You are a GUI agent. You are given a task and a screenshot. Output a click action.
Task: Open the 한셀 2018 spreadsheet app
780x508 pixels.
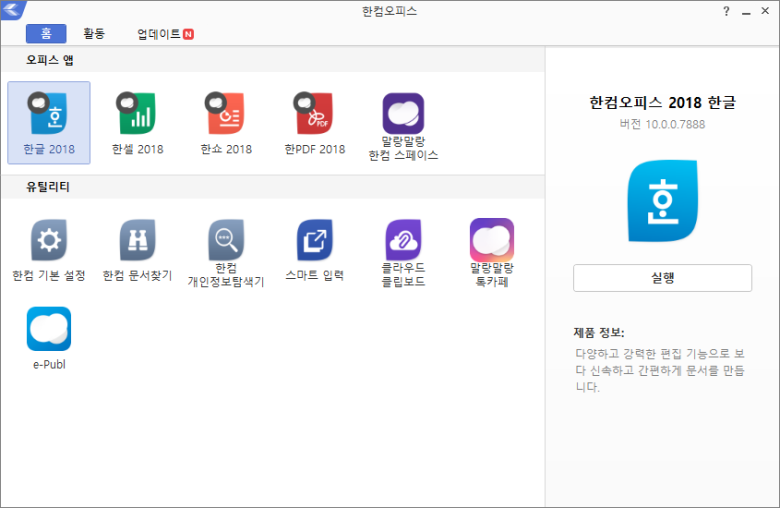point(137,123)
